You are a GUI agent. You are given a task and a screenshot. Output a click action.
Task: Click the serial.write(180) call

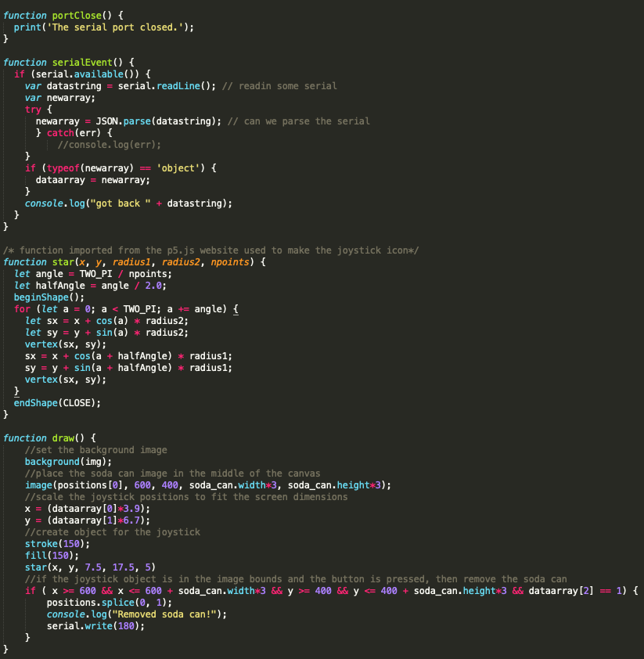[x=77, y=625]
